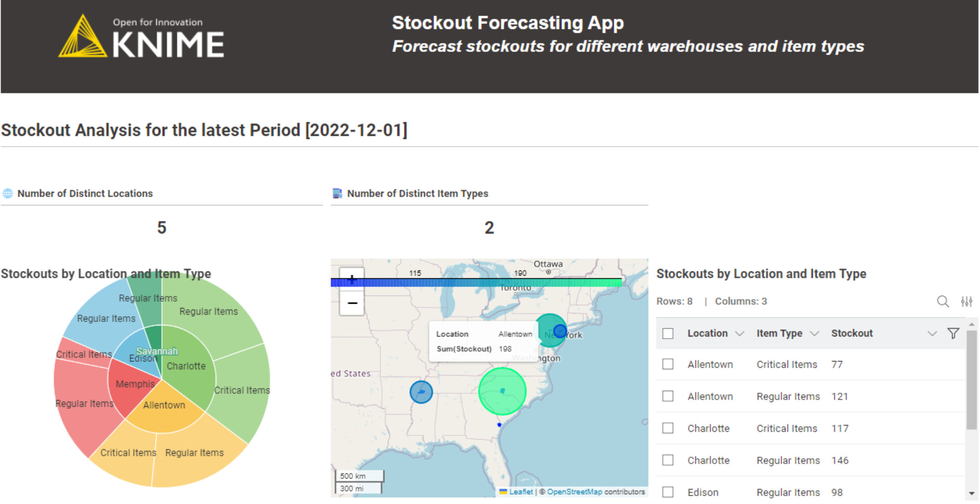Open the table column settings icon

click(x=966, y=301)
